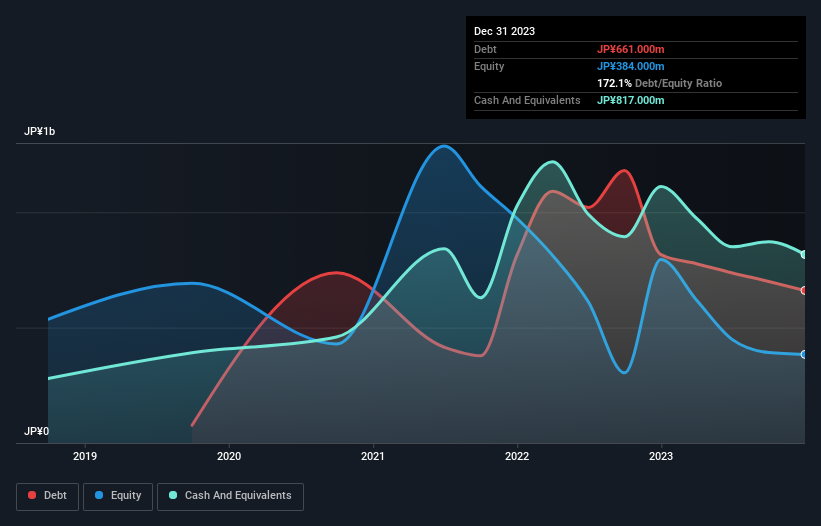Toggle Cash And Equivalents legend button

[230, 496]
